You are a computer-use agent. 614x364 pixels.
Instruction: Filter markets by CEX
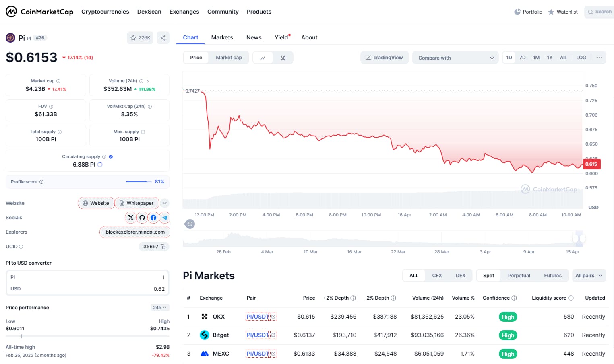tap(437, 276)
